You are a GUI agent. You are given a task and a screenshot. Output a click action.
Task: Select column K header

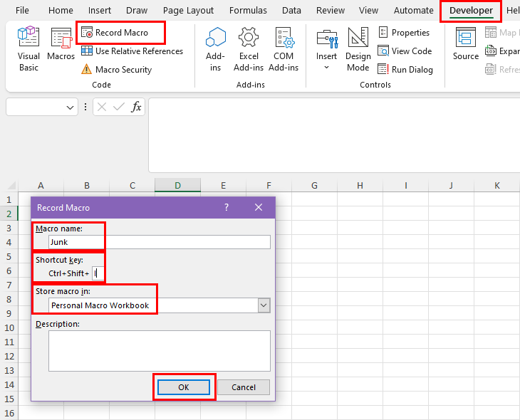[497, 185]
